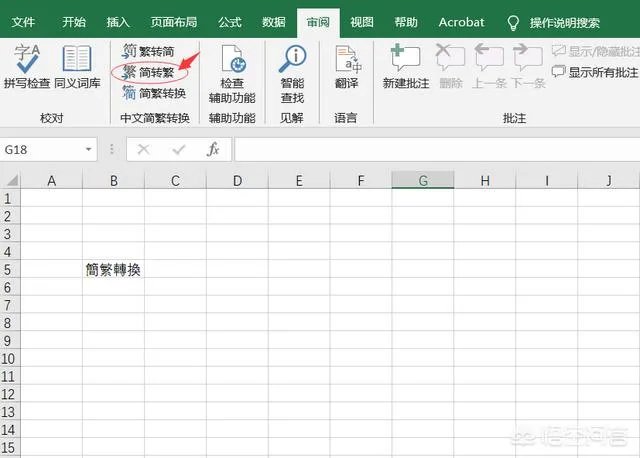Toggle 显示所有批注
640x458 pixels.
click(595, 72)
